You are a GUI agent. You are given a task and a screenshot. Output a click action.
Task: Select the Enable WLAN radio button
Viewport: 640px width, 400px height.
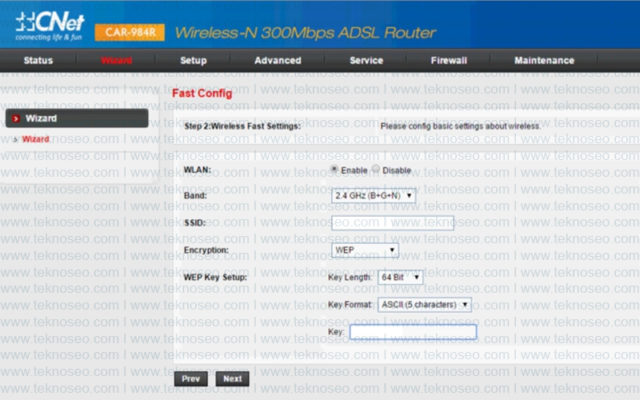click(x=334, y=169)
